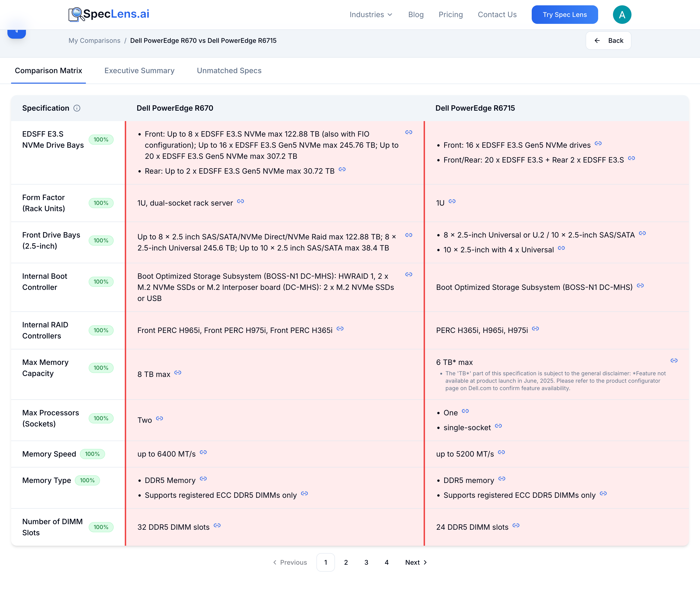
Task: Open info tooltip beside Specification header
Action: pos(77,108)
